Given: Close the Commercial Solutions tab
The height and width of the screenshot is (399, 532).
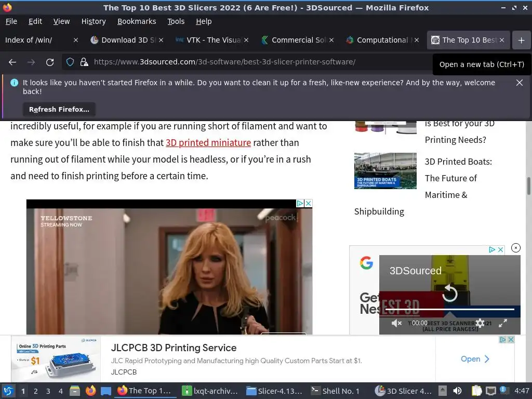Looking at the screenshot, I should coord(331,40).
